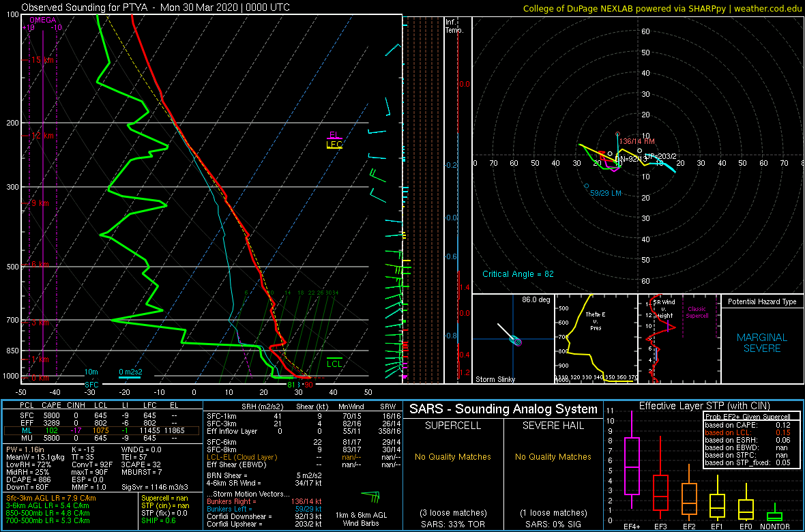Select the Bunkers right-mover circle on hodograph
The image size is (805, 532).
[617, 134]
